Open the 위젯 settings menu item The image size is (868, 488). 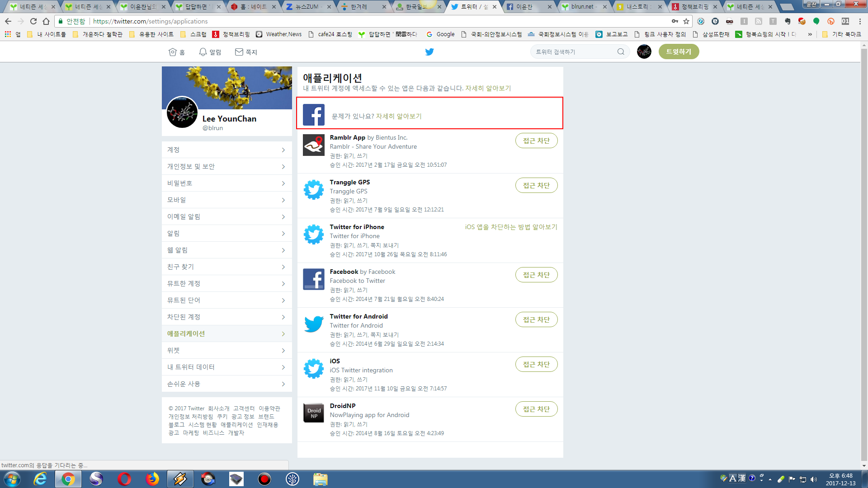pyautogui.click(x=227, y=350)
